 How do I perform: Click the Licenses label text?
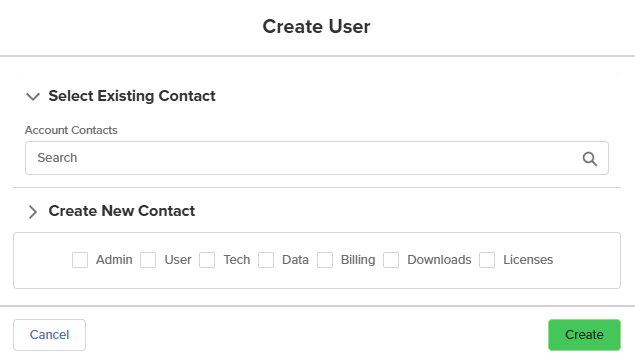[x=528, y=260]
